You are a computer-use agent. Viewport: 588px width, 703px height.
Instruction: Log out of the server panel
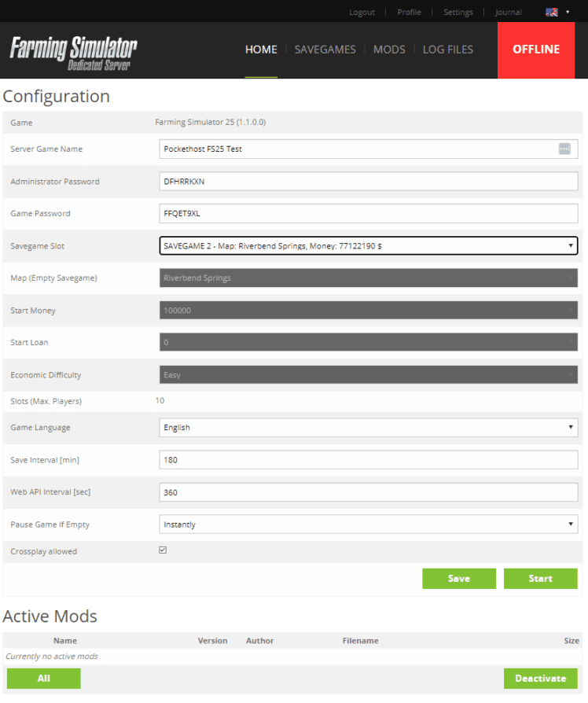pyautogui.click(x=362, y=12)
